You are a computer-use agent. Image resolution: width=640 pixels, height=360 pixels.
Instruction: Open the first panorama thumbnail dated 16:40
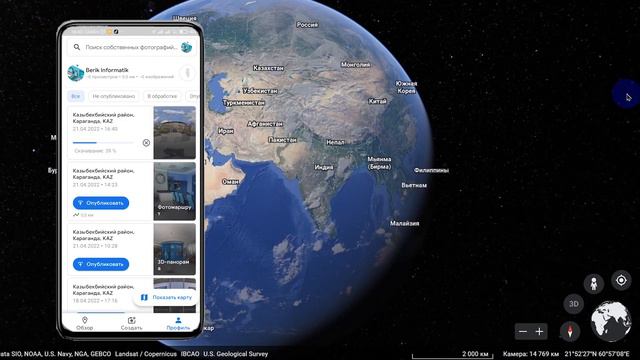click(x=174, y=133)
